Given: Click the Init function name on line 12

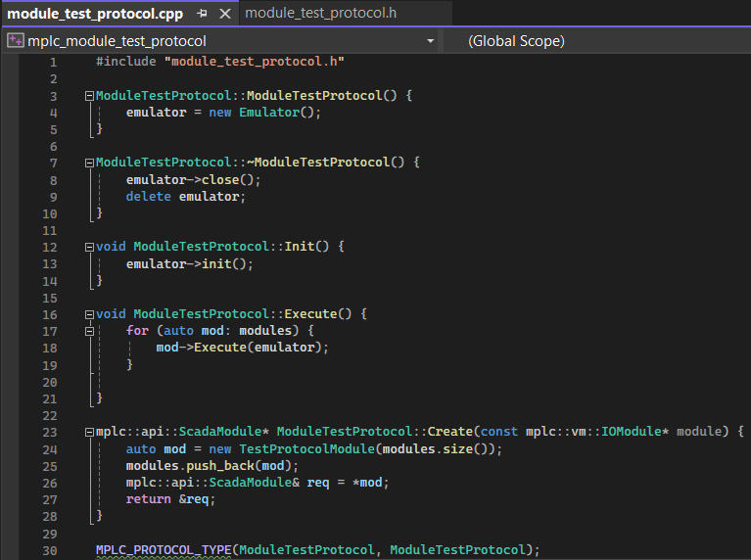Looking at the screenshot, I should coord(300,247).
